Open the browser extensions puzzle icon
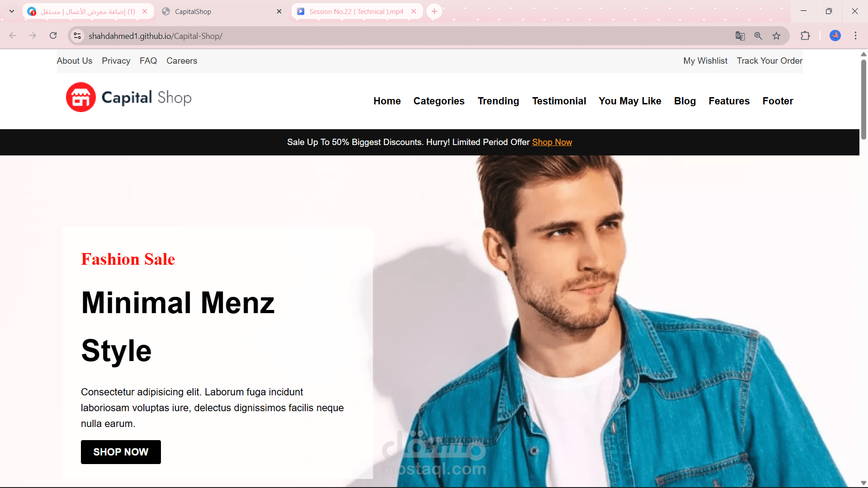The width and height of the screenshot is (868, 488). pos(805,36)
